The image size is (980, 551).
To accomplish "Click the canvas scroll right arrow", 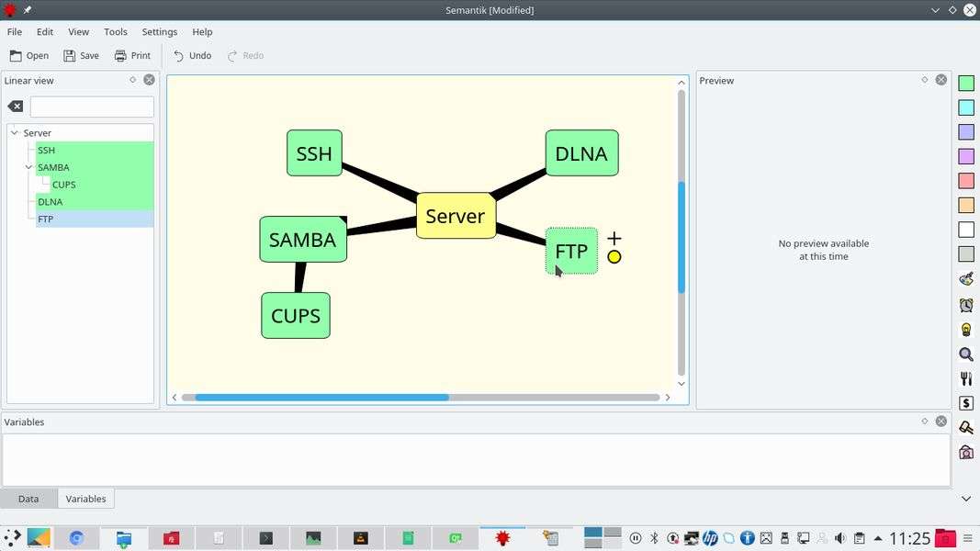I will coord(668,398).
